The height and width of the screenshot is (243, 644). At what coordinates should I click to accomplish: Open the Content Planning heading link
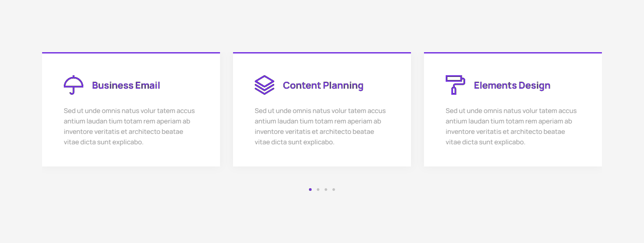[x=323, y=86]
